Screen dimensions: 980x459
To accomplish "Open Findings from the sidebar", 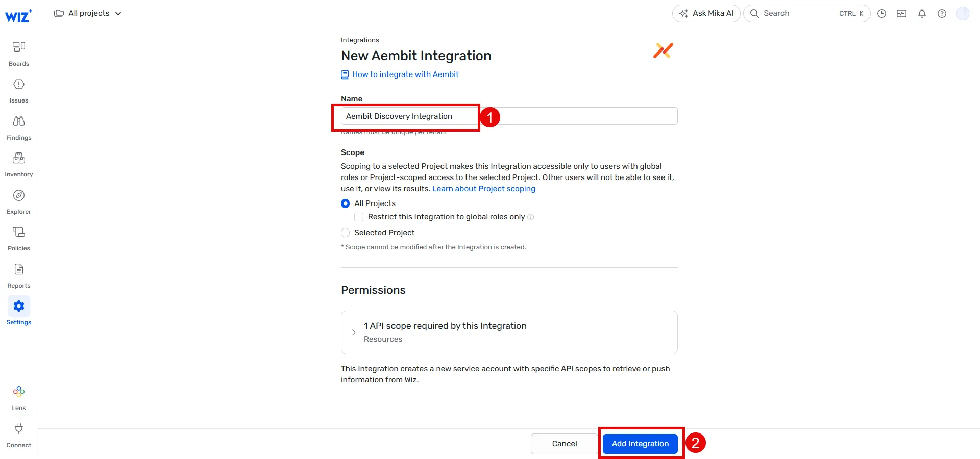I will (18, 126).
